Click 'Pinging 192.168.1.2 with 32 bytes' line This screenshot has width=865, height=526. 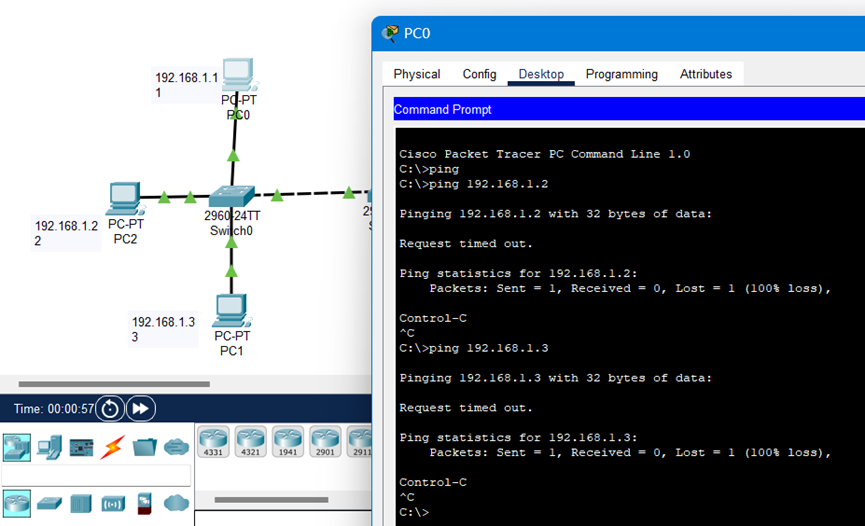click(x=556, y=214)
